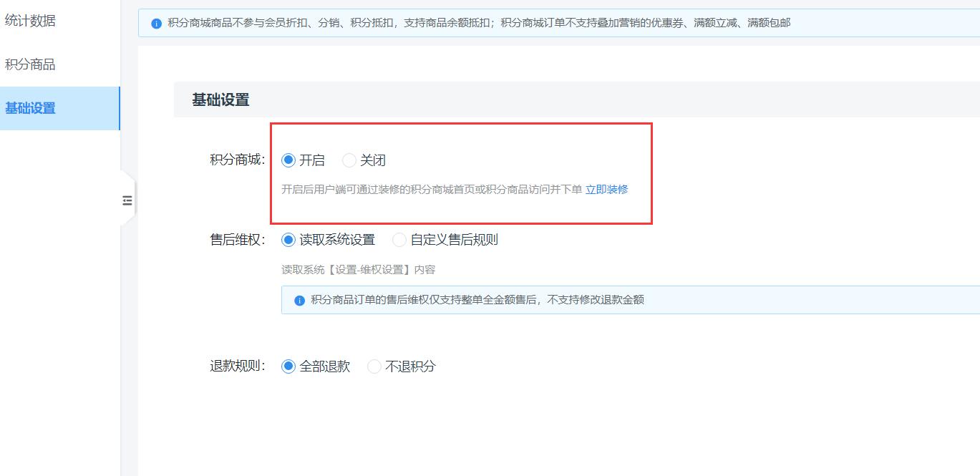Image resolution: width=980 pixels, height=476 pixels.
Task: Open the 统计数据 sidebar menu
Action: point(30,21)
